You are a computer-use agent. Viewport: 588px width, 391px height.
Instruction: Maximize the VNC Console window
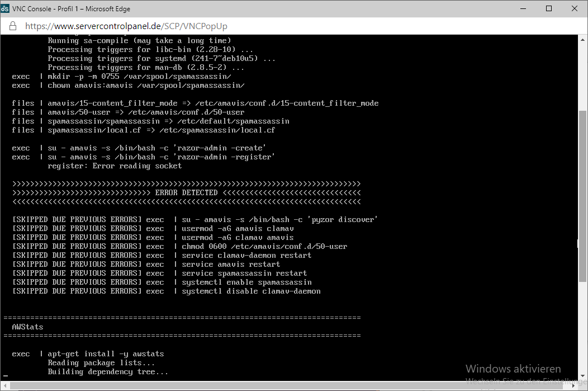tap(548, 8)
